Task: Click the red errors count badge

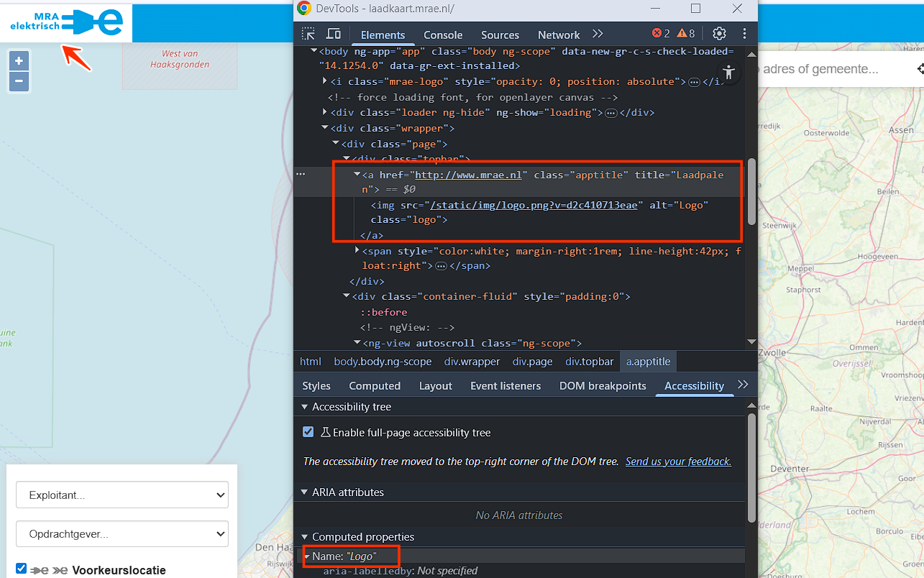Action: pyautogui.click(x=660, y=34)
